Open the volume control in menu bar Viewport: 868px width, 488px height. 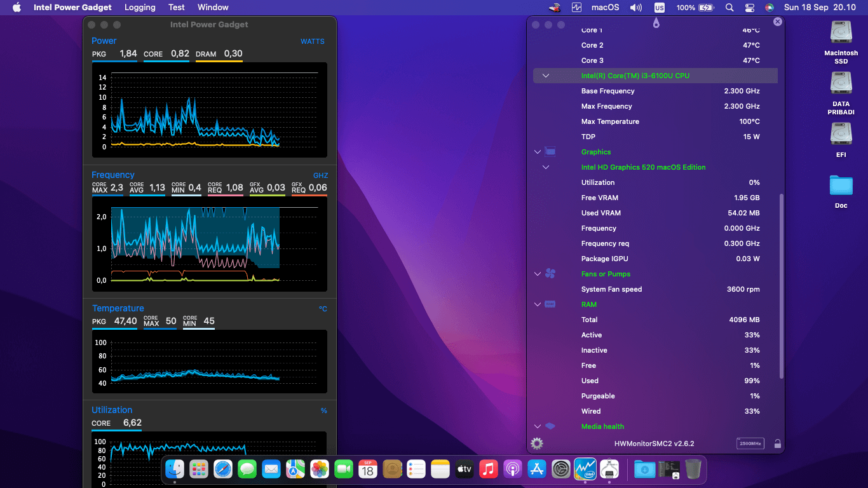[635, 8]
